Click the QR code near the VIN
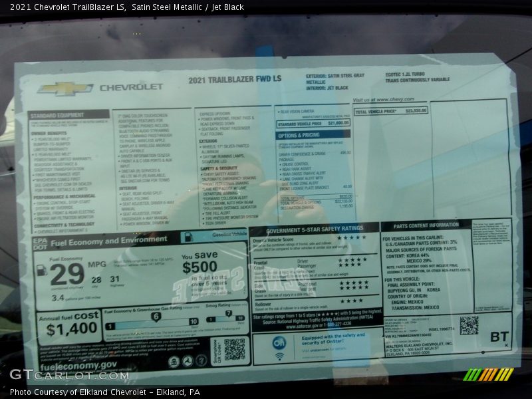Screen dimensions: 532x399 click(468, 325)
